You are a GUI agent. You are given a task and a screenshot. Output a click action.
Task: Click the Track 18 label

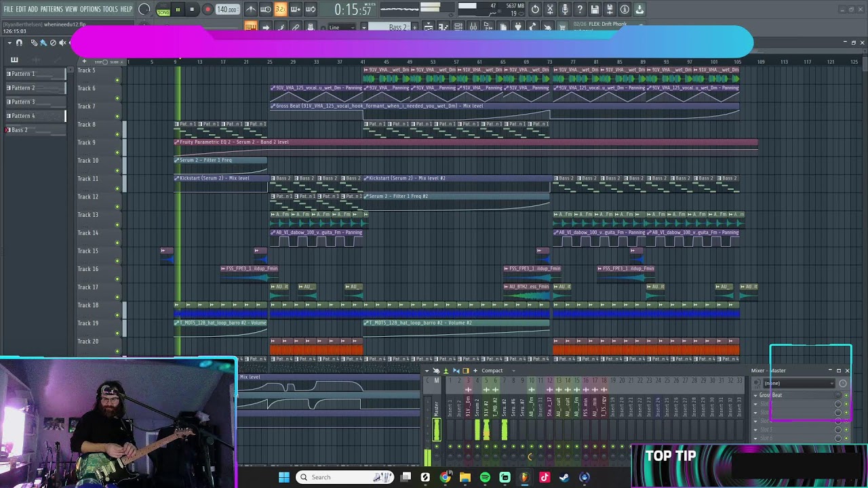click(x=88, y=306)
